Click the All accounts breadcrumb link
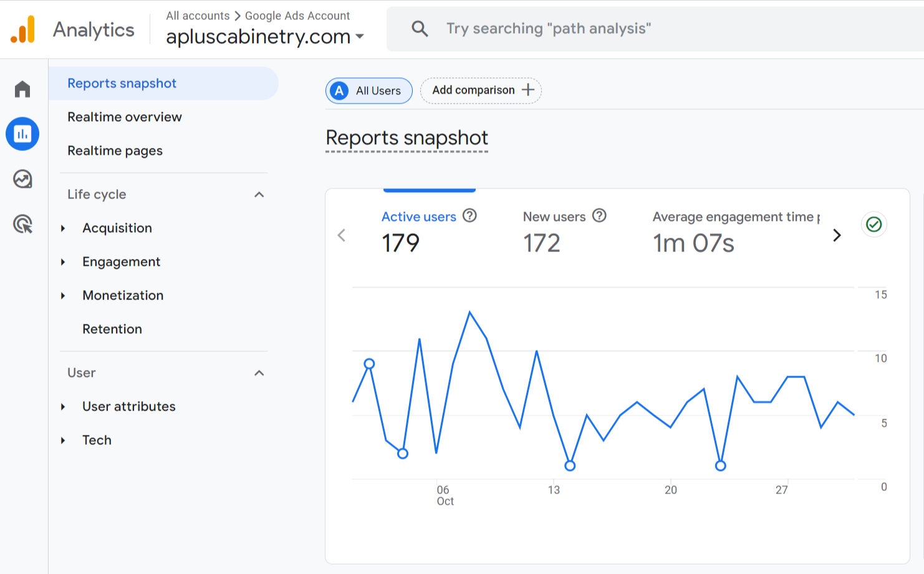The image size is (924, 574). (x=198, y=16)
